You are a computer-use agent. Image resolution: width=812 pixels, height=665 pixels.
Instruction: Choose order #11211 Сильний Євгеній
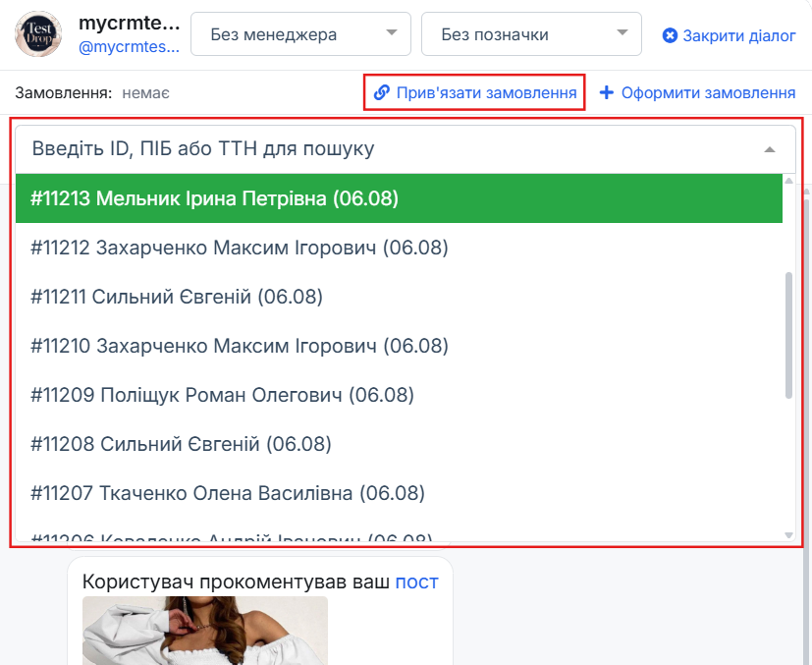(399, 297)
